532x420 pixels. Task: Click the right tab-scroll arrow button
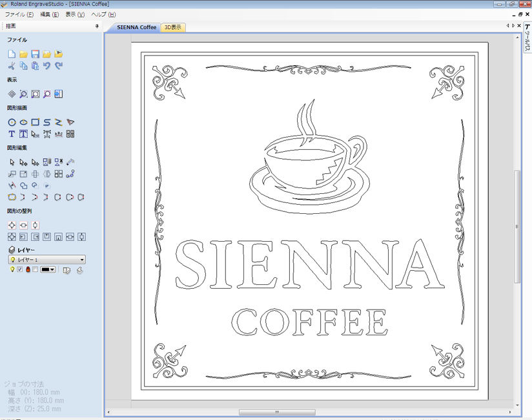[513, 26]
